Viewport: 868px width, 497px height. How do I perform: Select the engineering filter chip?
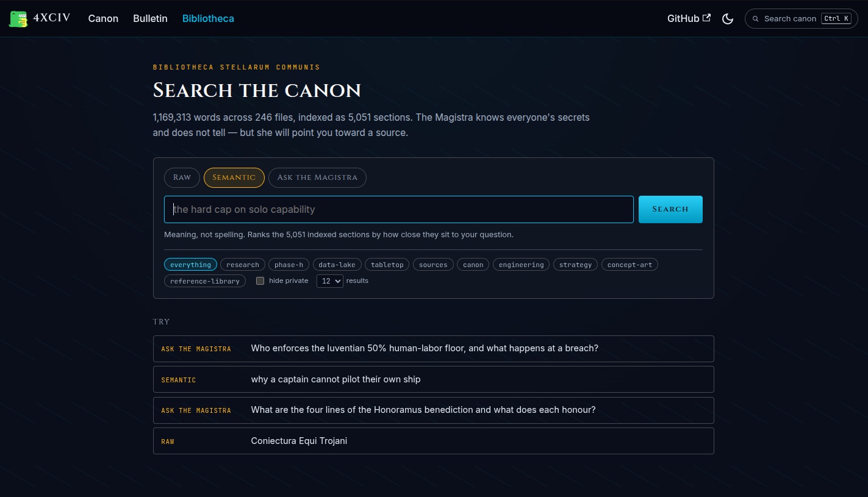pos(521,265)
